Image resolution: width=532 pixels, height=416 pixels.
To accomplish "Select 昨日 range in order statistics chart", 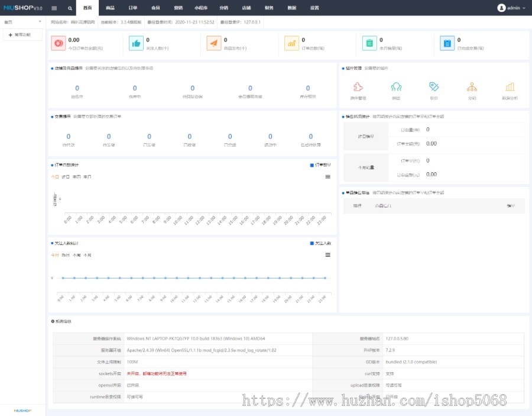I will (66, 177).
